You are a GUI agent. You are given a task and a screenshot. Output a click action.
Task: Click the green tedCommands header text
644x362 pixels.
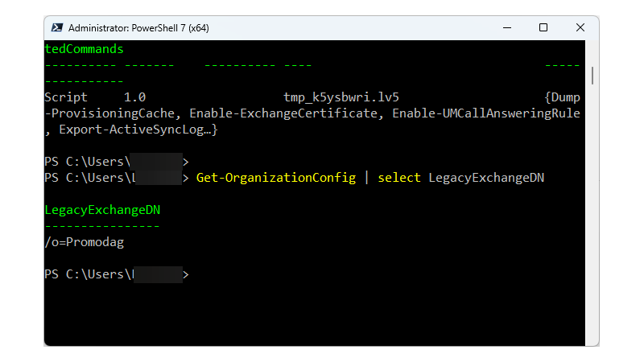click(85, 49)
